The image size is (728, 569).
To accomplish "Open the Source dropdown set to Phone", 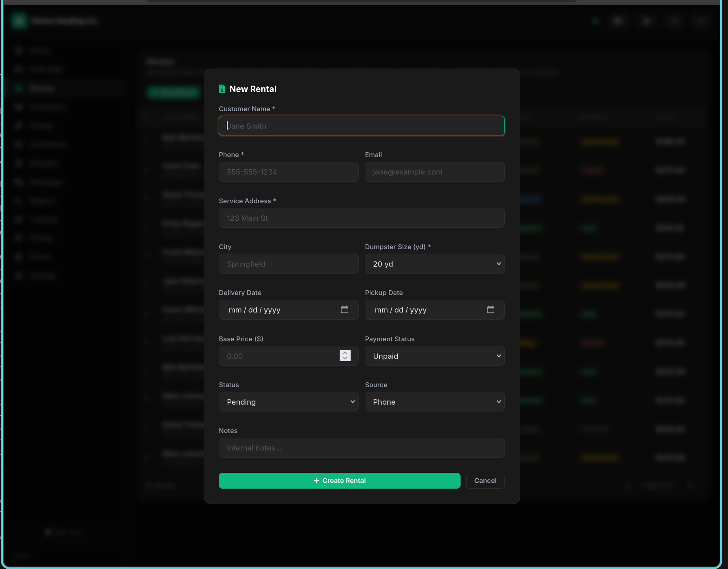I will [434, 402].
